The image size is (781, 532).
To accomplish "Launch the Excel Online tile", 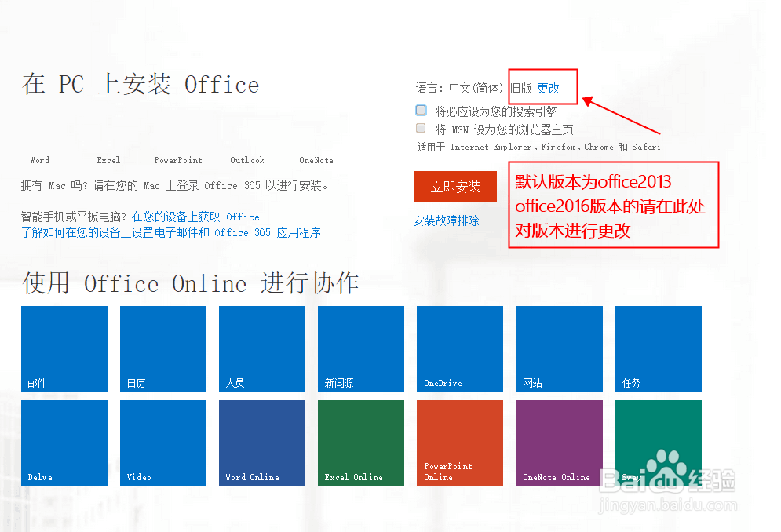I will point(360,443).
